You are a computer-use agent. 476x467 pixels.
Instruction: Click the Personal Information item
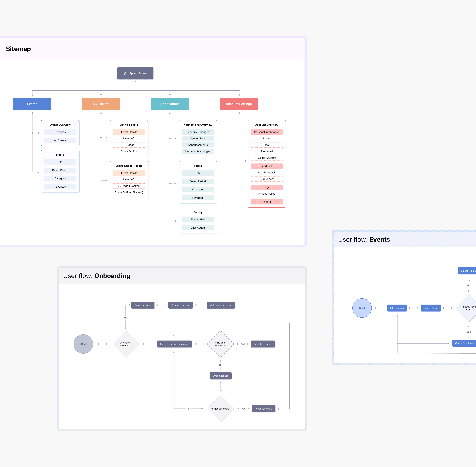[267, 132]
